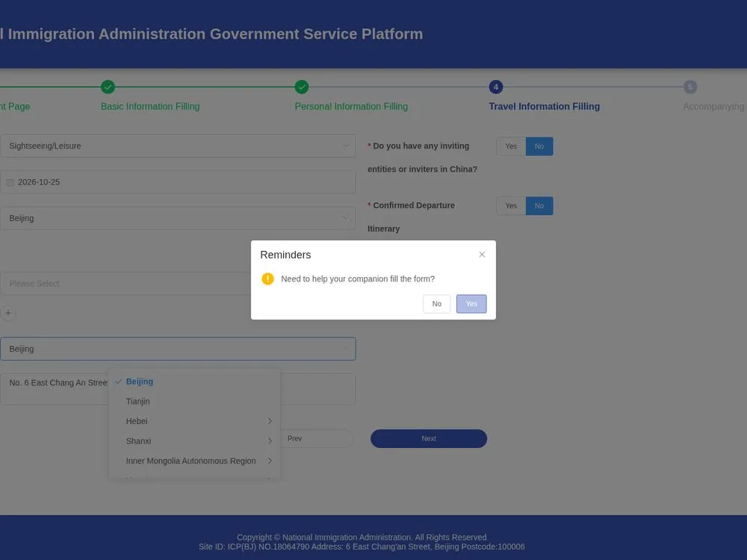
Task: Click No in the Reminders dialog
Action: [x=436, y=304]
